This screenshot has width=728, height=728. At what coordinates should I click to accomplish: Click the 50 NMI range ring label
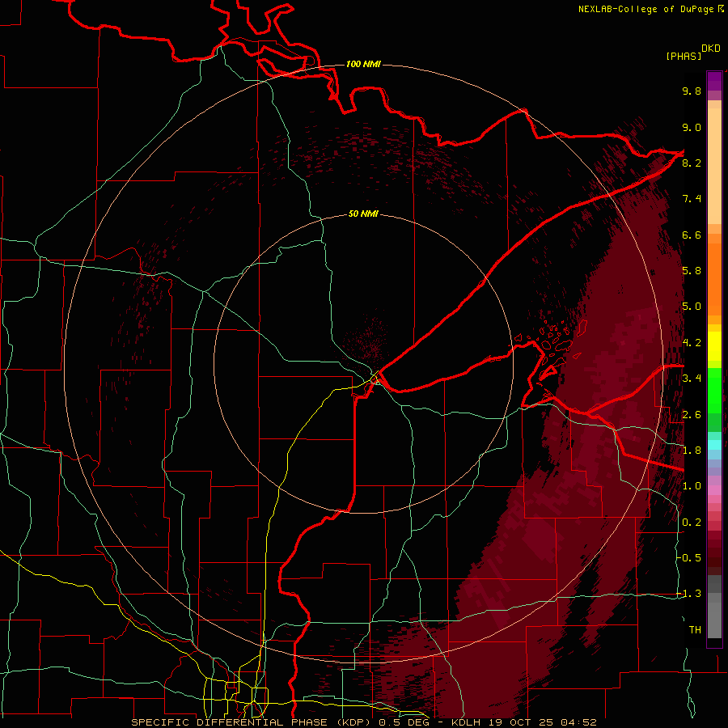[x=363, y=214]
